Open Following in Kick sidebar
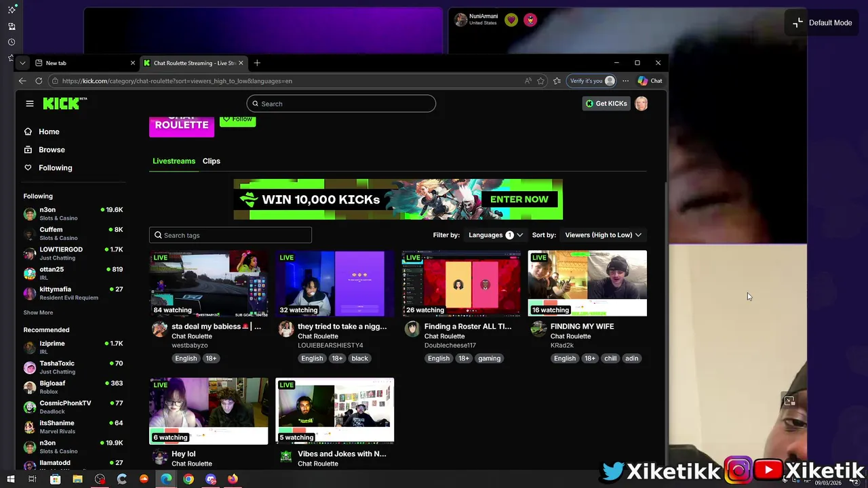868x488 pixels. (47, 168)
